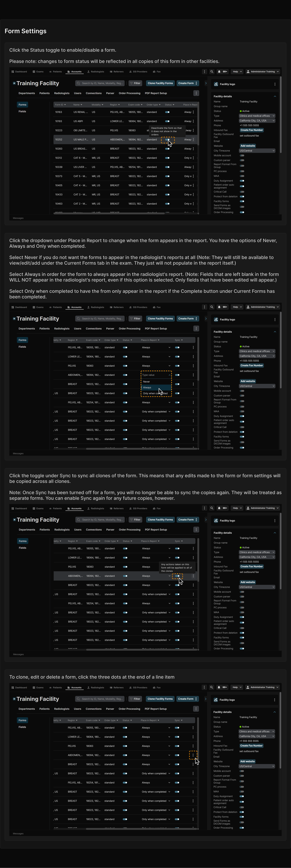Sort by Form ID column header

61,105
